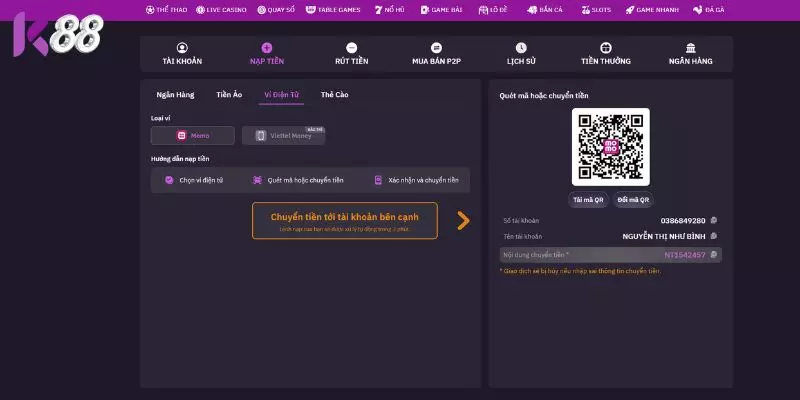This screenshot has width=800, height=400.
Task: Open the Live Casino category
Action: [221, 10]
